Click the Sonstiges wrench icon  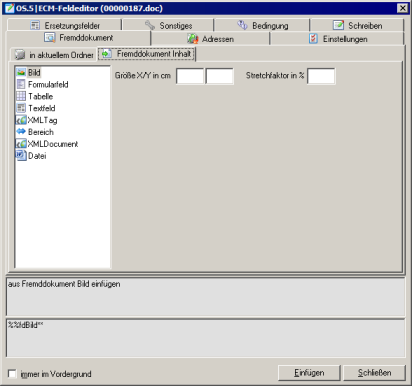coord(150,25)
